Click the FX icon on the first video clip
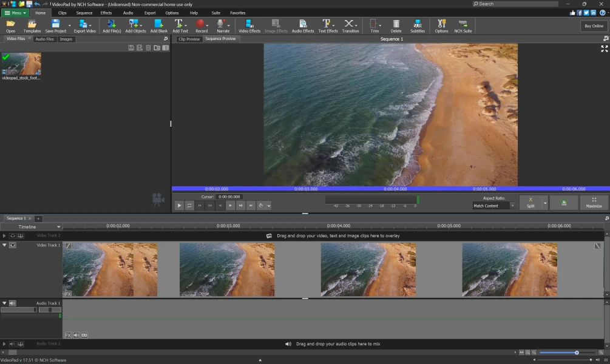The width and height of the screenshot is (610, 364). pyautogui.click(x=68, y=294)
